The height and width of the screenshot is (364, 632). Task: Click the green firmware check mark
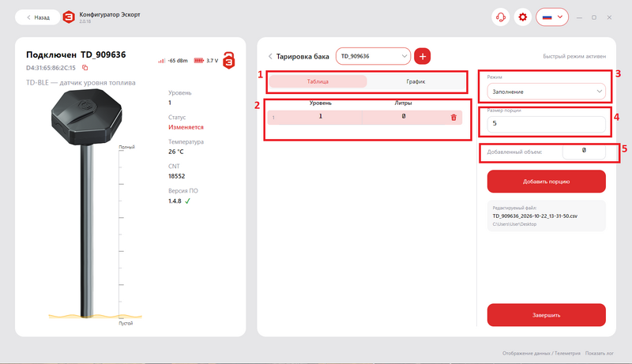[x=187, y=201]
